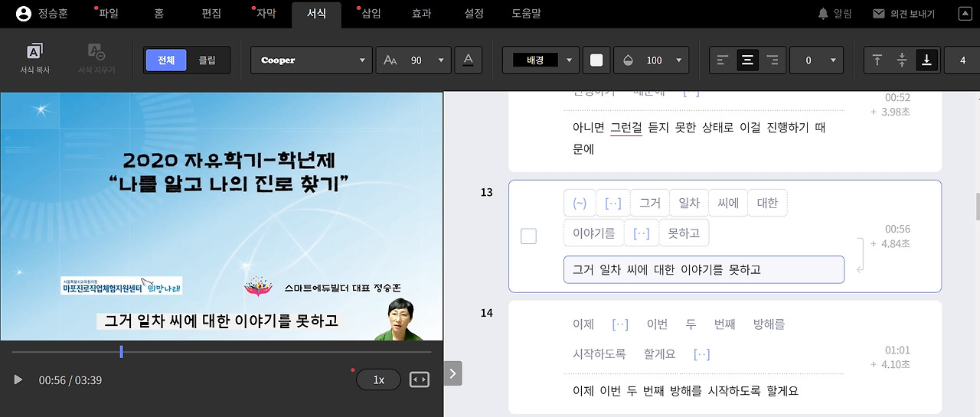Click the blue playhead marker on timeline
980x417 pixels.
[x=121, y=352]
